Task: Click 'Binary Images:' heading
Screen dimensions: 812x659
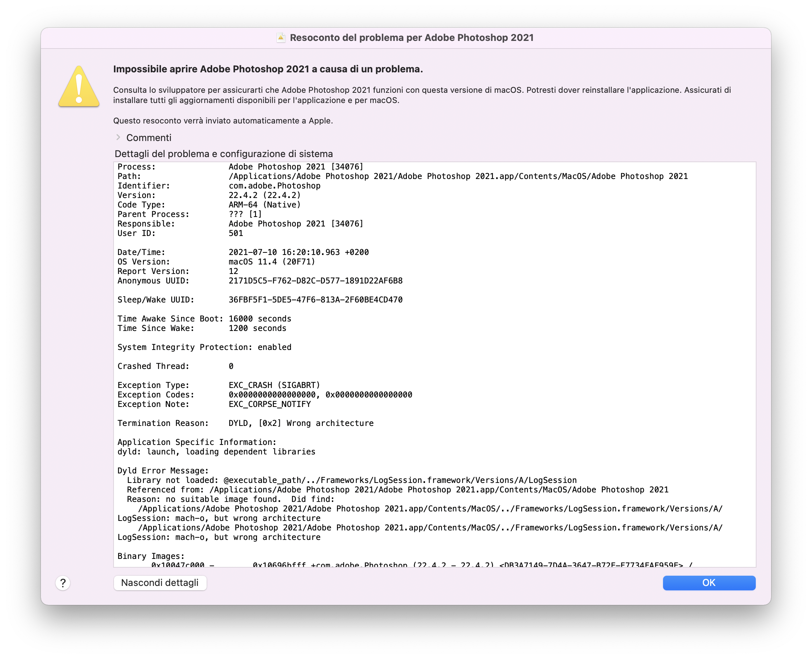Action: 151,556
